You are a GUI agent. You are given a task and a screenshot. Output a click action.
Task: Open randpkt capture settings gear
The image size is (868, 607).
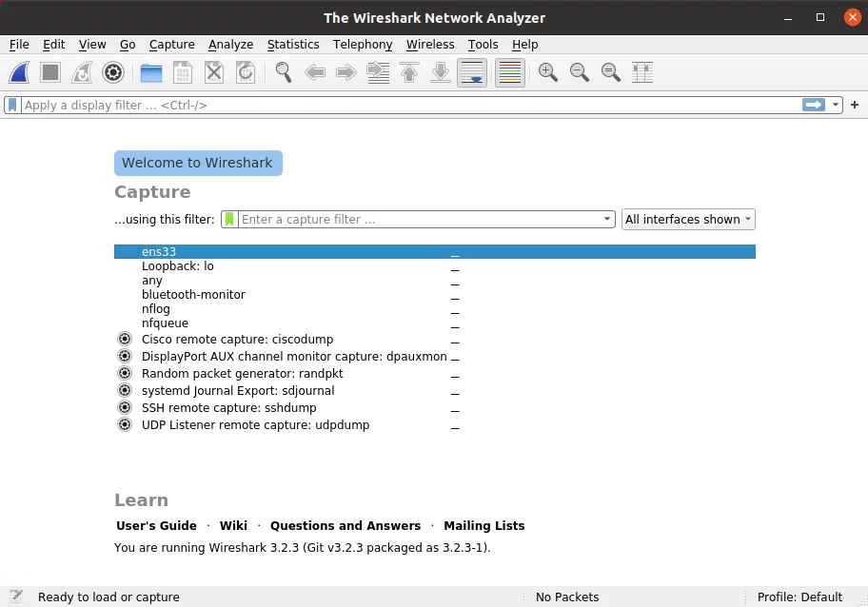tap(125, 374)
